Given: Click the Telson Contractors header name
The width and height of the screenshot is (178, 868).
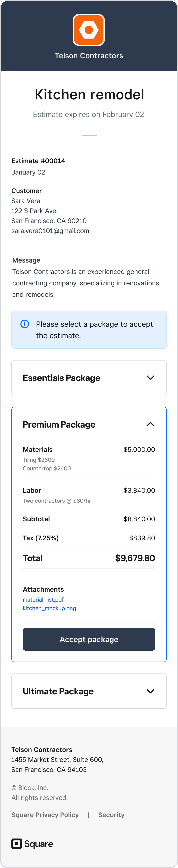Looking at the screenshot, I should [x=89, y=56].
